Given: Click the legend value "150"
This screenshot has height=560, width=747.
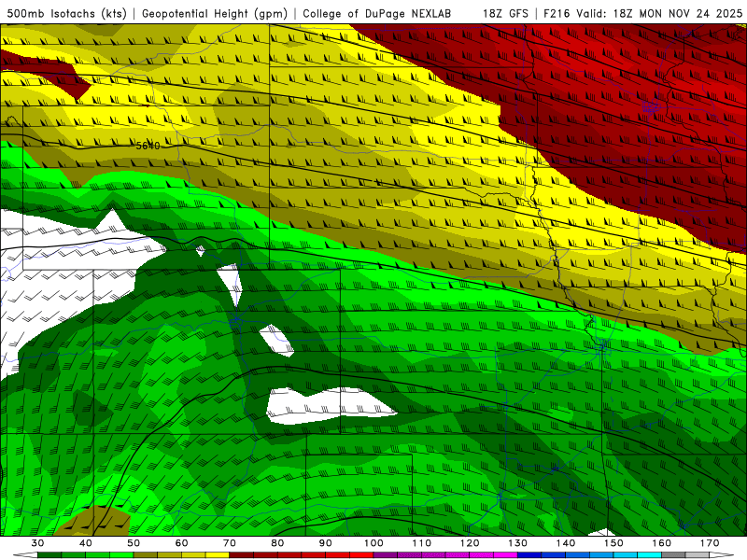Looking at the screenshot, I should [613, 543].
